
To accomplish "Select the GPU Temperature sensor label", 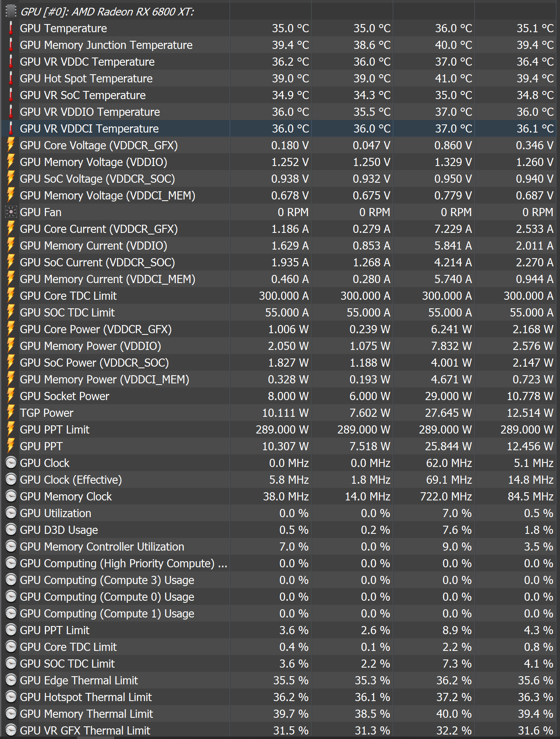I will tap(63, 28).
